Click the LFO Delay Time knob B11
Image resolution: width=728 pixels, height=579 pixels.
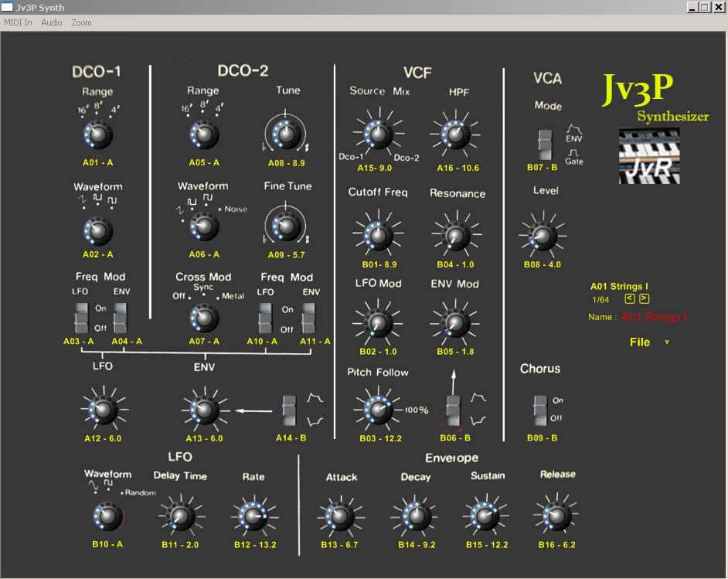[180, 516]
